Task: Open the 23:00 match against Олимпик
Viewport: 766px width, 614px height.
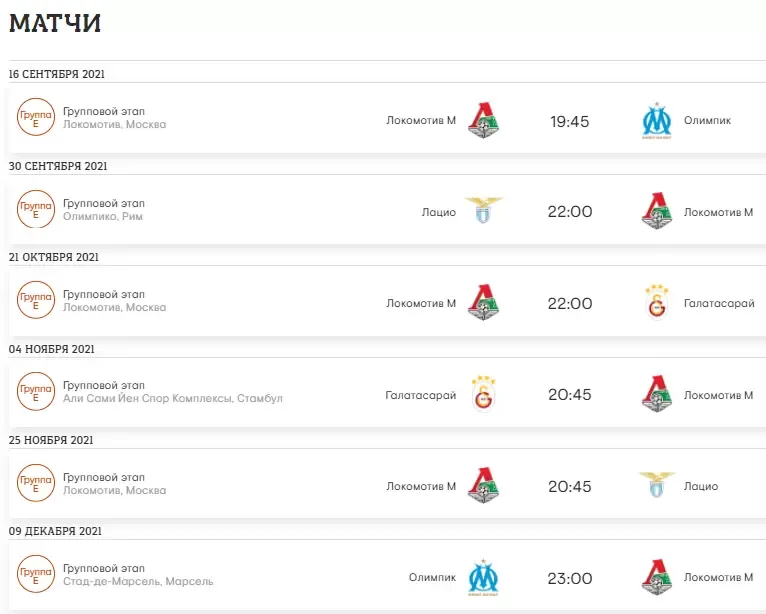Action: [x=570, y=578]
